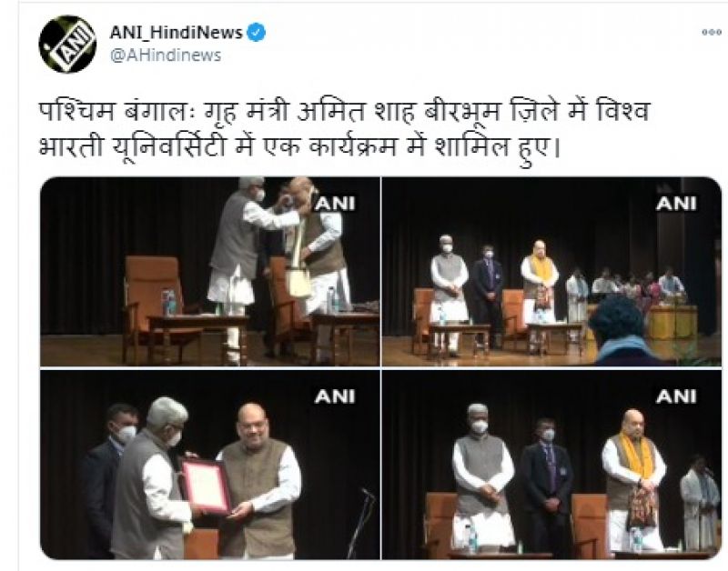
Task: Open the ANI profile avatar
Action: click(x=67, y=44)
